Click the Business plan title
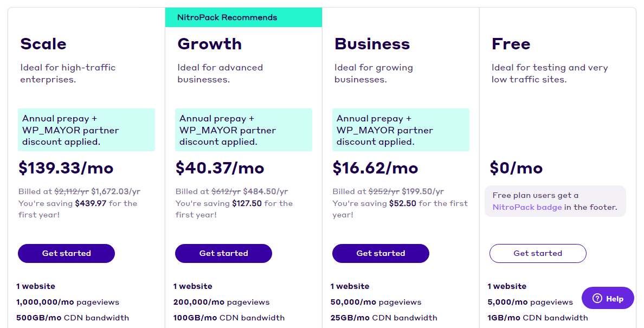 372,44
